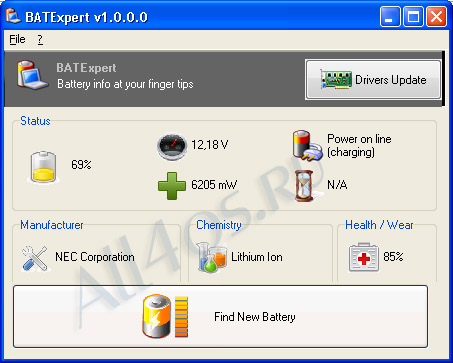Screen dimensions: 453x363
Task: Click the first aid kit health icon
Action: (x=364, y=257)
